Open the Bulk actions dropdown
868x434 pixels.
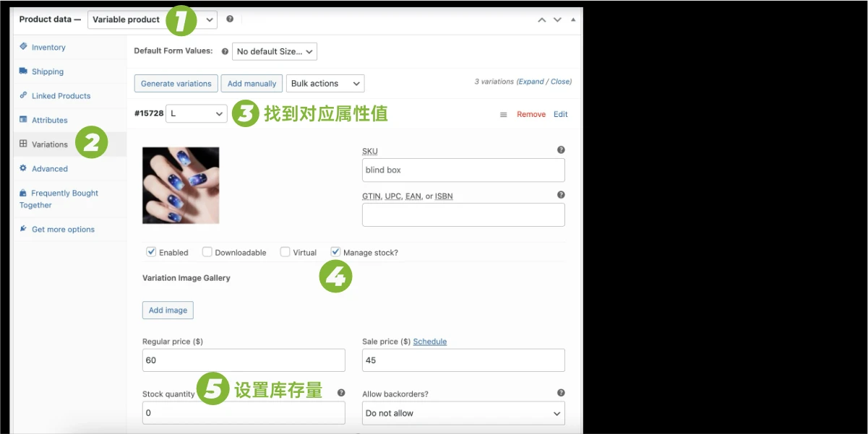coord(325,84)
